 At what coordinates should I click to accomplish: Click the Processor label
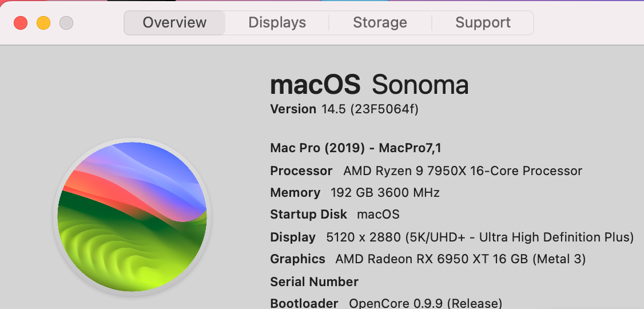[301, 171]
